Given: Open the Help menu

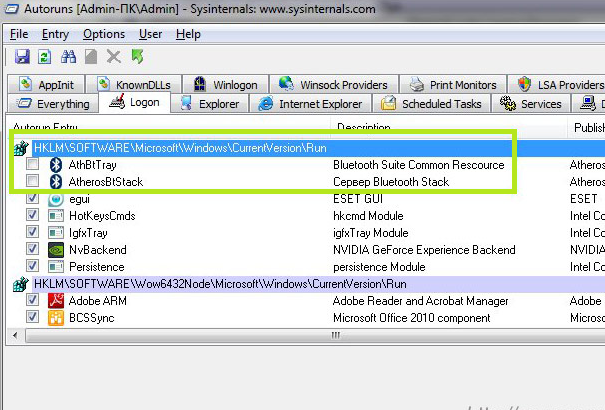Looking at the screenshot, I should [x=188, y=34].
